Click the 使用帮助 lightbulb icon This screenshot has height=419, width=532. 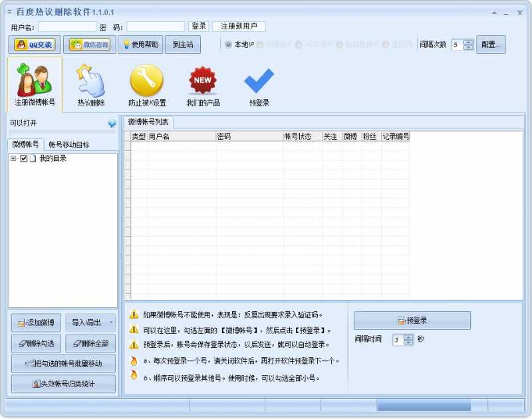[141, 45]
